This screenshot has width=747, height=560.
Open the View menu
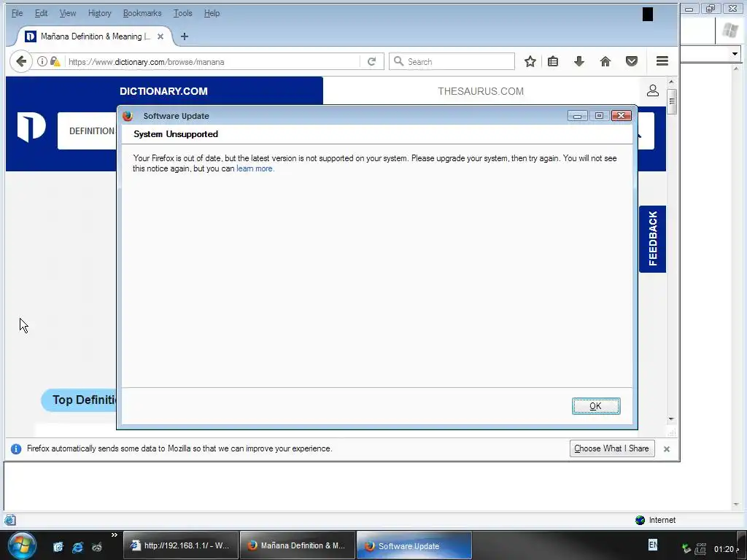click(68, 13)
